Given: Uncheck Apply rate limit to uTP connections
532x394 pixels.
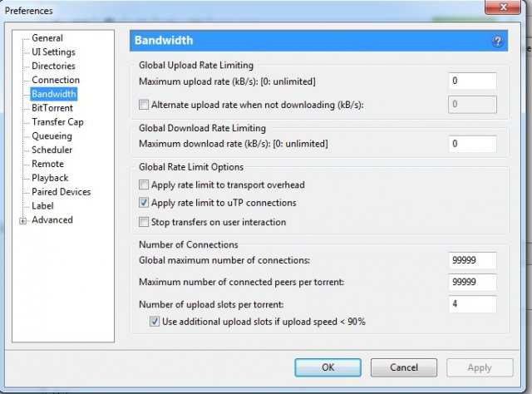Looking at the screenshot, I should click(145, 203).
